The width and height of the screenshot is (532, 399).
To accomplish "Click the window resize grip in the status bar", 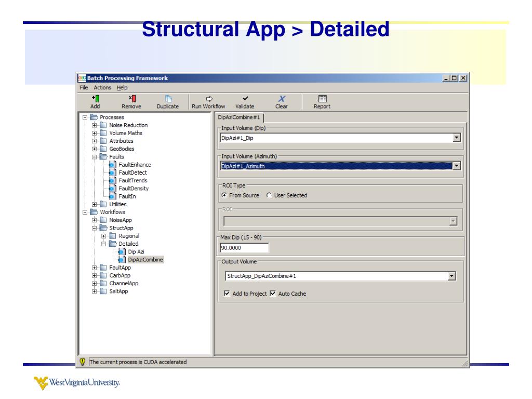I will coord(465,363).
